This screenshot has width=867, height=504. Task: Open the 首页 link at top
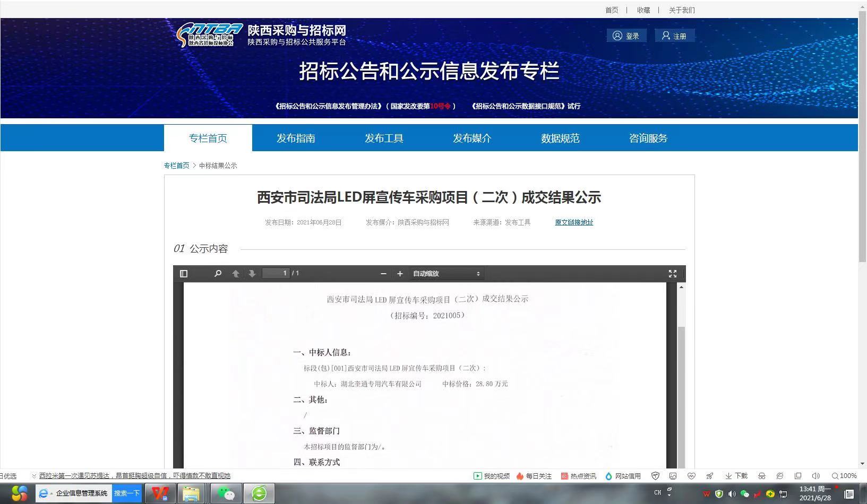612,10
